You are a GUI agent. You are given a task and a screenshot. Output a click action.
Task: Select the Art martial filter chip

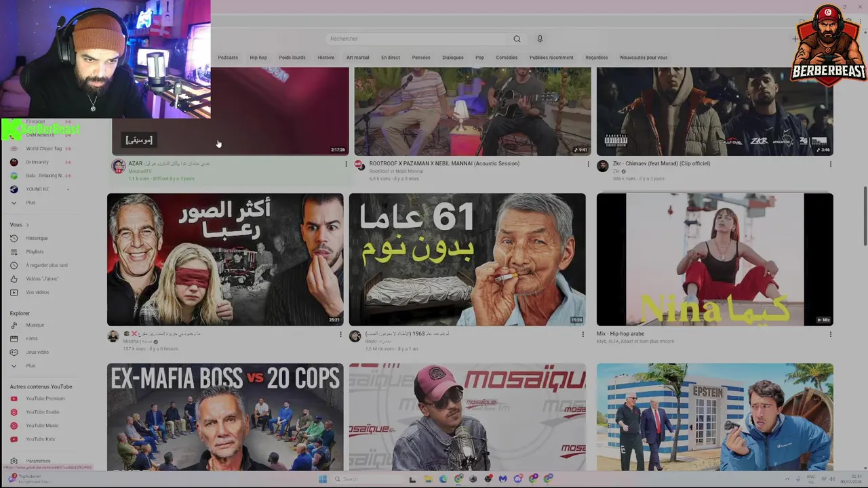pyautogui.click(x=358, y=58)
